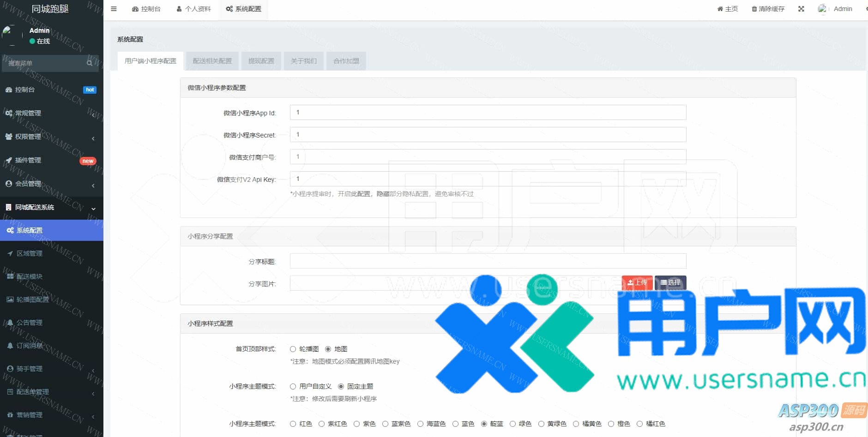Open 轮播图配置 in the sidebar
Viewport: 868px width, 437px height.
tap(32, 299)
